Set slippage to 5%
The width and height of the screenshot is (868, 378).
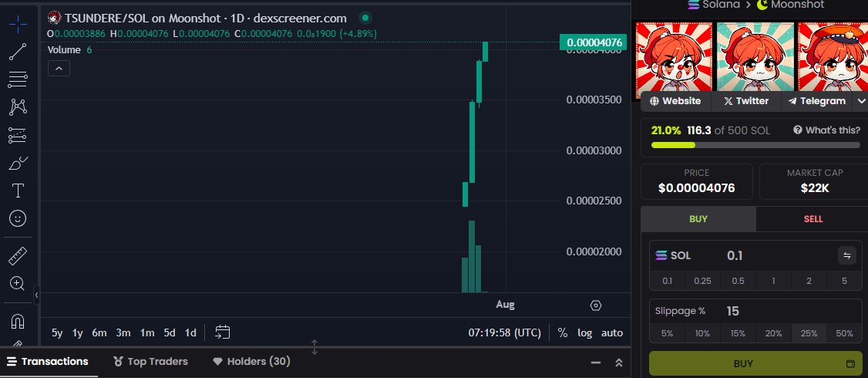point(667,334)
